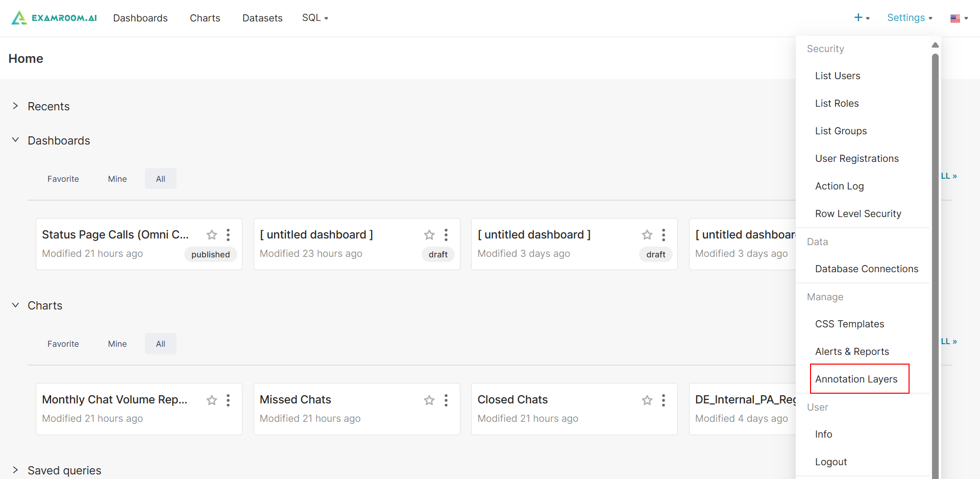Open three-dot menu on Closed Chats chart
The width and height of the screenshot is (980, 479).
pyautogui.click(x=664, y=400)
